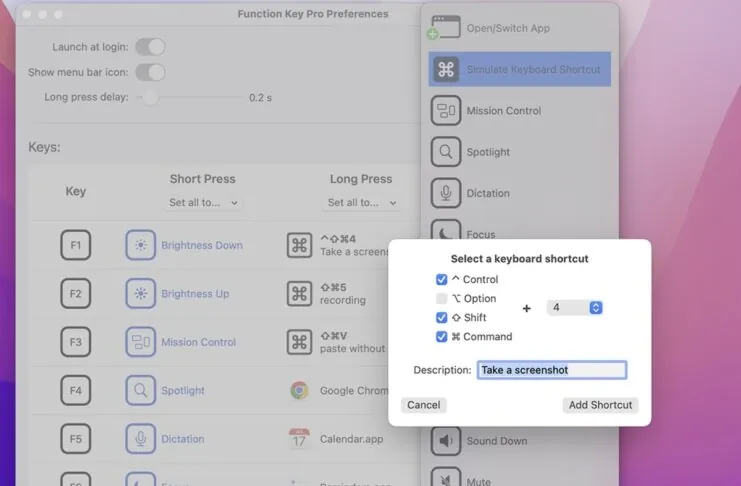741x486 pixels.
Task: Click the Calendar.app long press text
Action: tap(352, 439)
